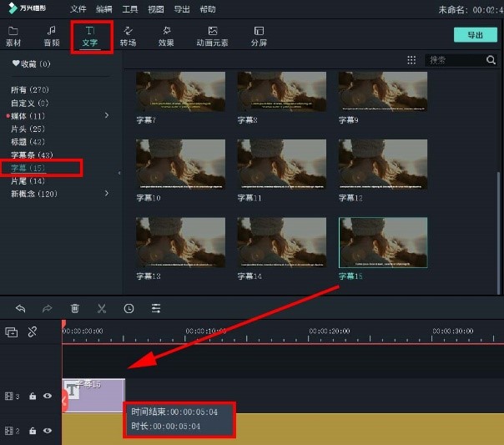The image size is (504, 445).
Task: Click the scissors split icon
Action: click(x=102, y=309)
